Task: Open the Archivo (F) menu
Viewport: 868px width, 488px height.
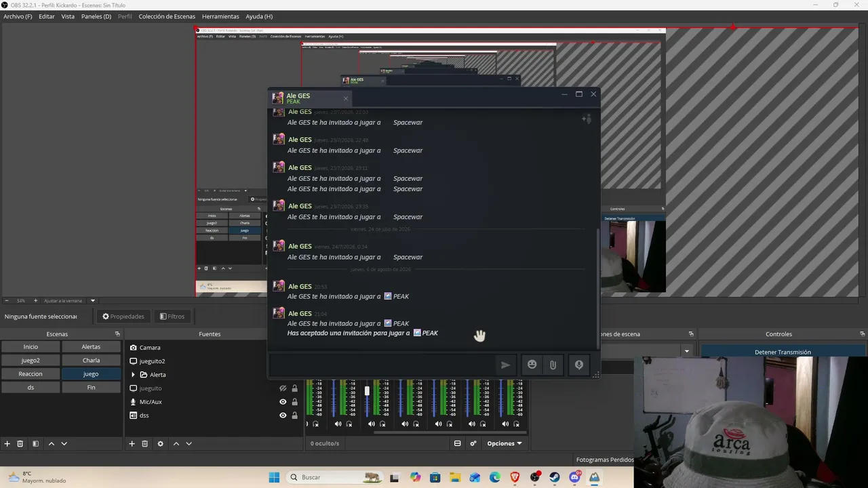Action: coord(18,16)
